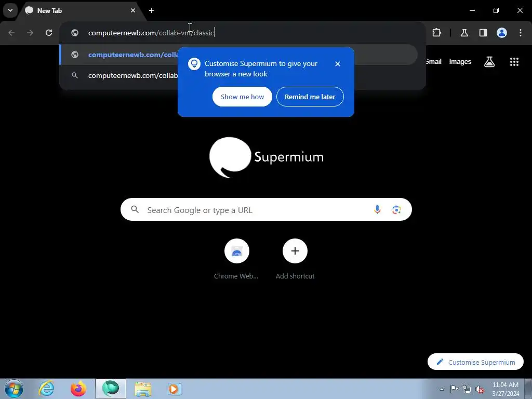532x399 pixels.
Task: Open the Action Center flag icon
Action: tap(454, 389)
